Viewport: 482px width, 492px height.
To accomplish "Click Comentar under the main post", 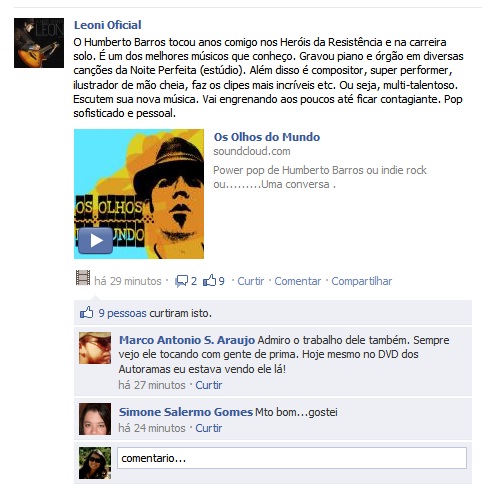I will point(297,281).
